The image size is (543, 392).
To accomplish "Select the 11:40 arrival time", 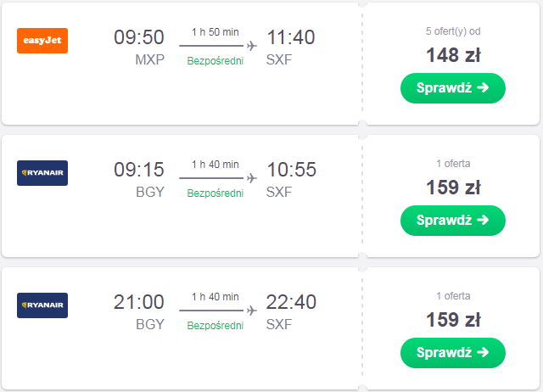I will pos(291,38).
